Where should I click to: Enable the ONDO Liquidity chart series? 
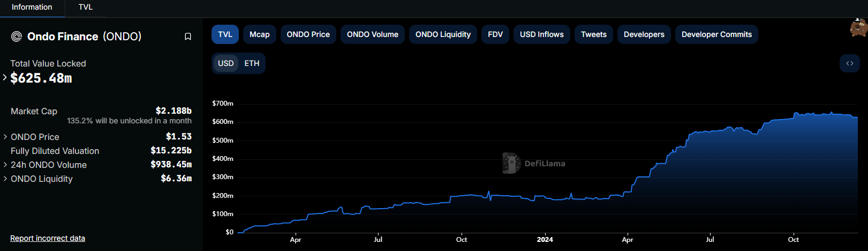coord(443,34)
